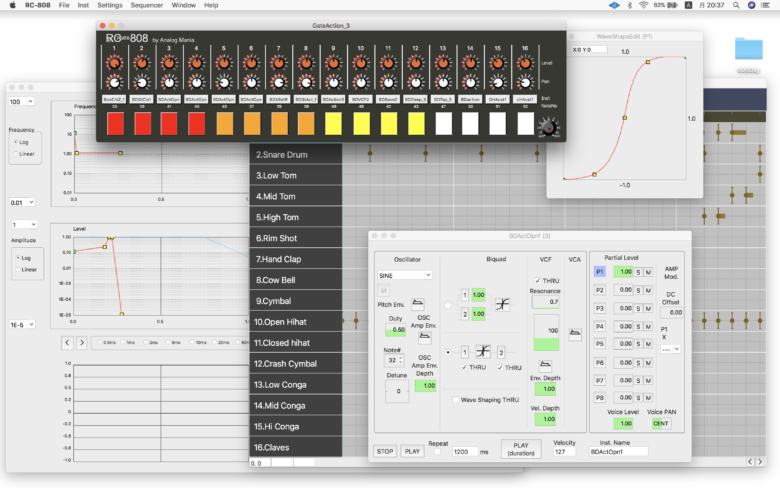Select Amplitude Linear radio button
The height and width of the screenshot is (488, 780).
18,270
